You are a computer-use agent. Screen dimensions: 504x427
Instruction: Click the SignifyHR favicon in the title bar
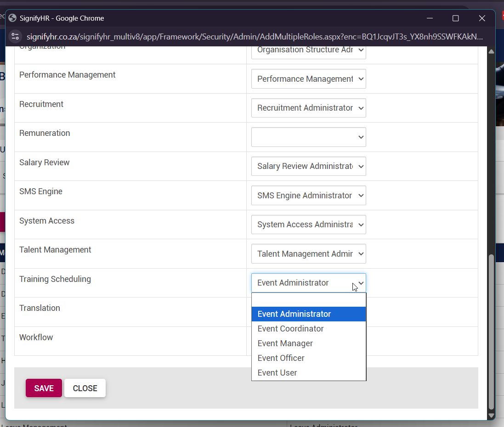12,17
